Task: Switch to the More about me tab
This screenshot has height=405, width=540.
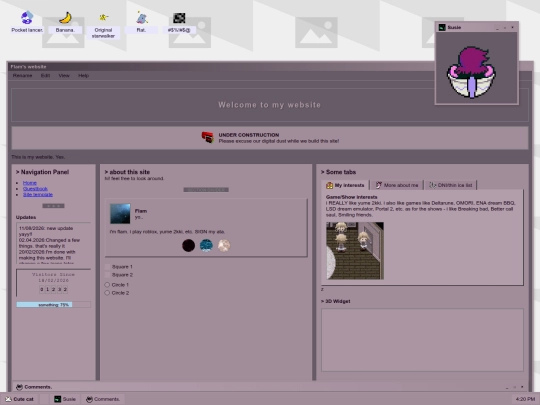Action: (x=397, y=185)
